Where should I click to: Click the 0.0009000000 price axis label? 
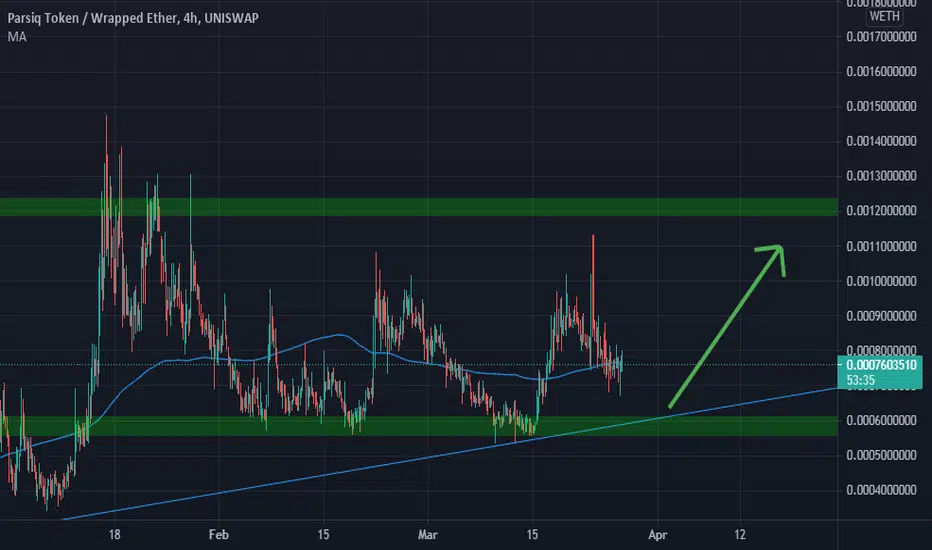click(881, 316)
